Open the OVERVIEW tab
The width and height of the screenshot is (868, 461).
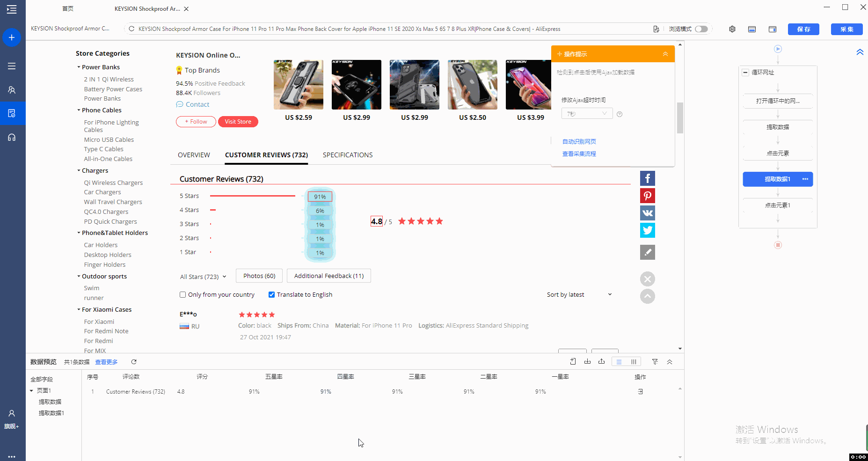pos(194,155)
